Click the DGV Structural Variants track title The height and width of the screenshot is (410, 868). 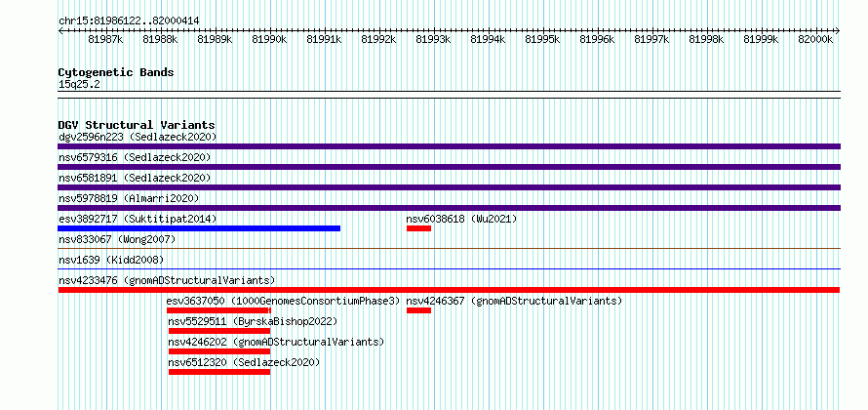point(137,125)
